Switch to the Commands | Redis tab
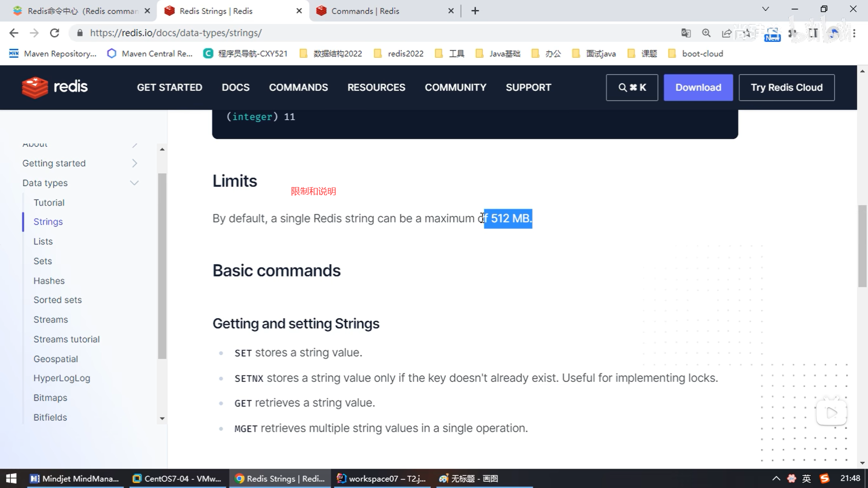 pyautogui.click(x=365, y=11)
